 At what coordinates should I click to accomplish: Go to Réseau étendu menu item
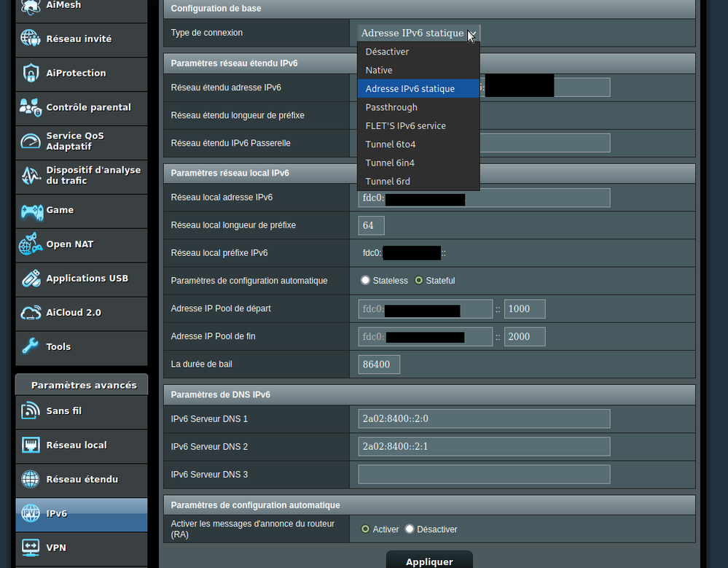[x=82, y=480]
